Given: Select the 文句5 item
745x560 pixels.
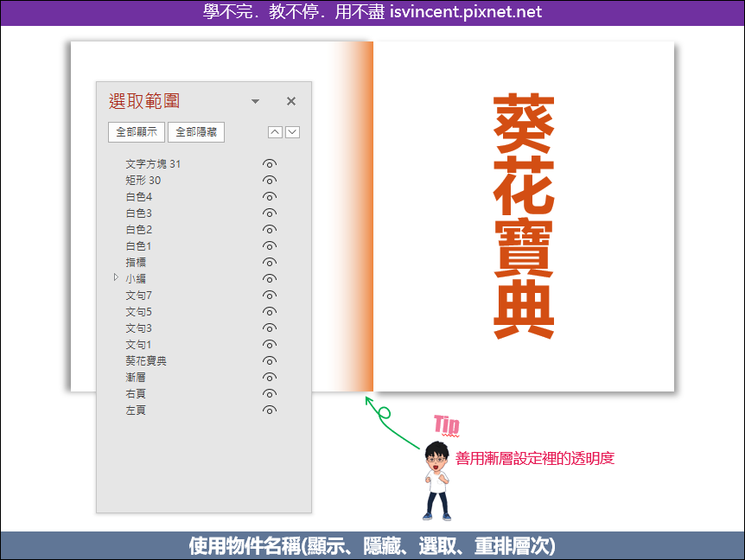Looking at the screenshot, I should click(139, 312).
